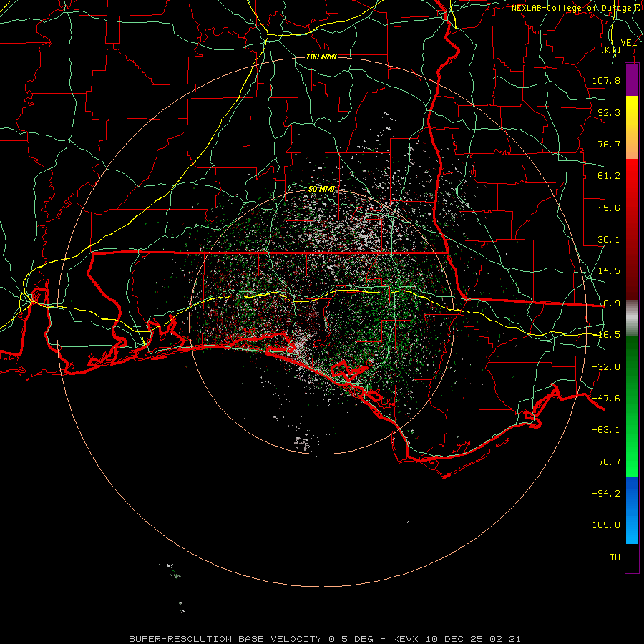Click the 30.1 velocity scale label
644x644 pixels.
[609, 240]
